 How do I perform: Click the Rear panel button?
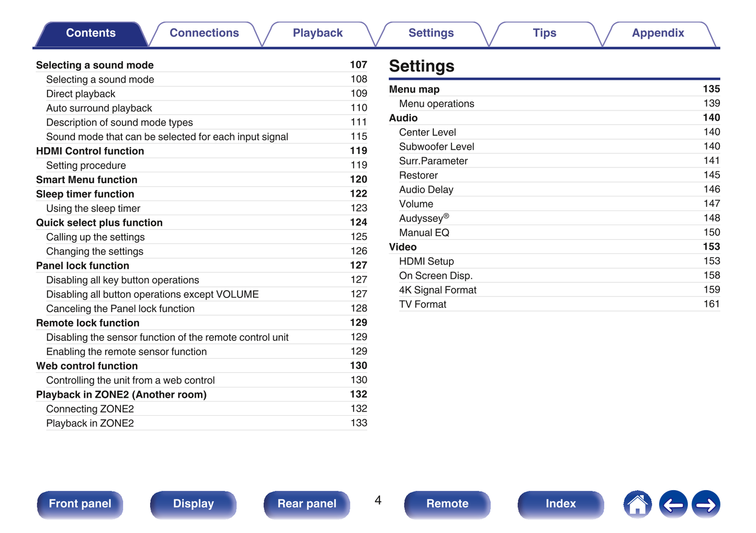307,504
